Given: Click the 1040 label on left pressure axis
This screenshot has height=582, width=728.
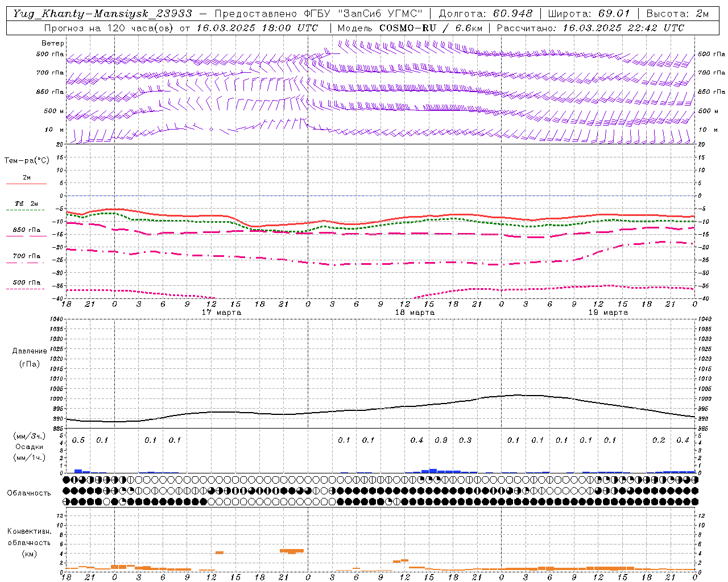Looking at the screenshot, I should (x=57, y=319).
